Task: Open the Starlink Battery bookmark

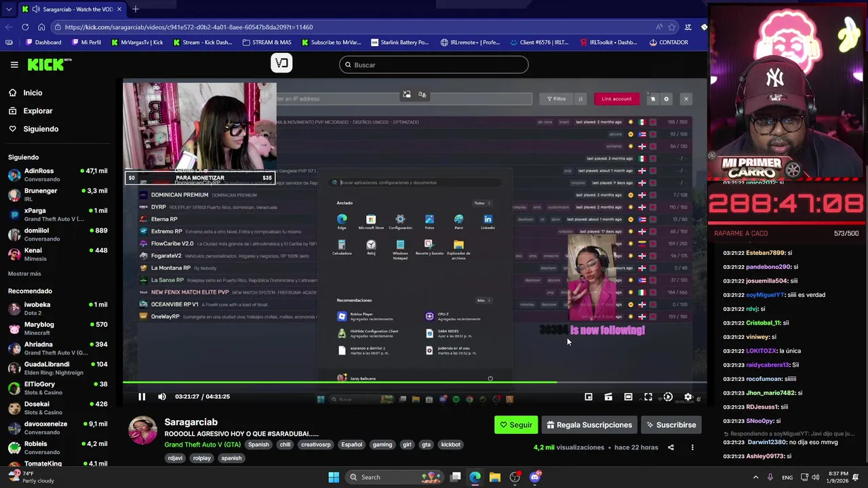Action: [x=399, y=42]
